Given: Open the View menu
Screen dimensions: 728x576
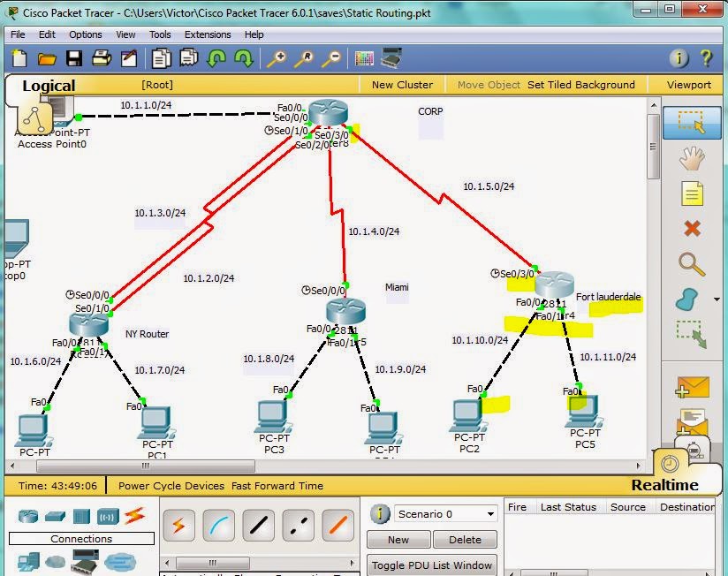Looking at the screenshot, I should [125, 34].
